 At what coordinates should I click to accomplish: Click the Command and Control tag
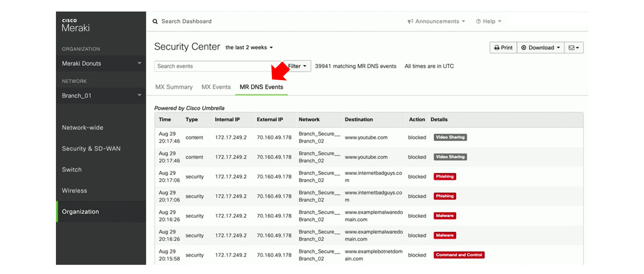459,255
